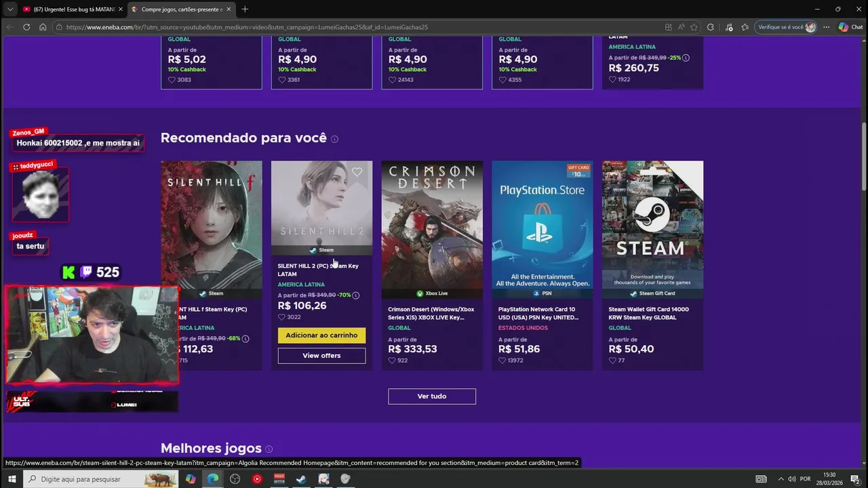
Task: Open Microsoft Edge taskbar icon
Action: pyautogui.click(x=213, y=479)
